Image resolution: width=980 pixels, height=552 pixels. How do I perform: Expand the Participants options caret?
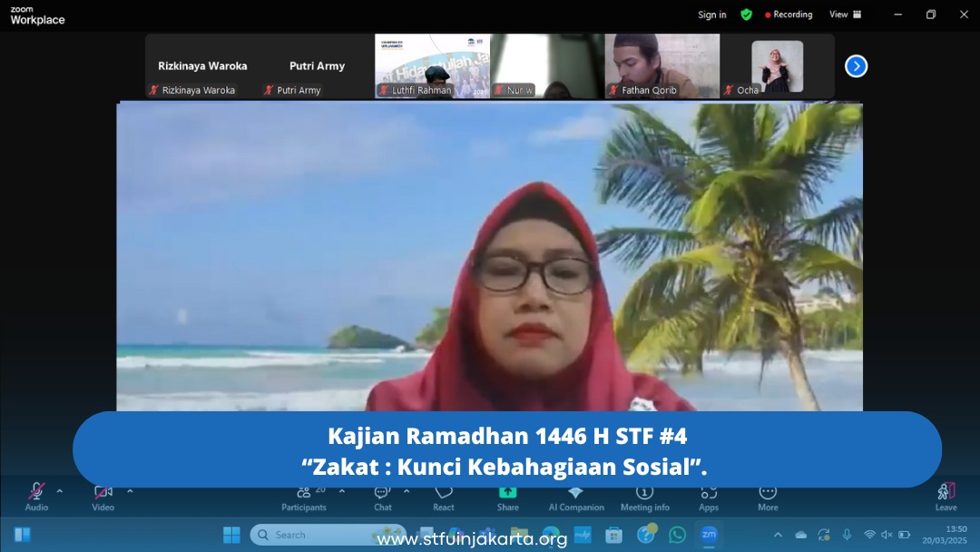pyautogui.click(x=342, y=491)
